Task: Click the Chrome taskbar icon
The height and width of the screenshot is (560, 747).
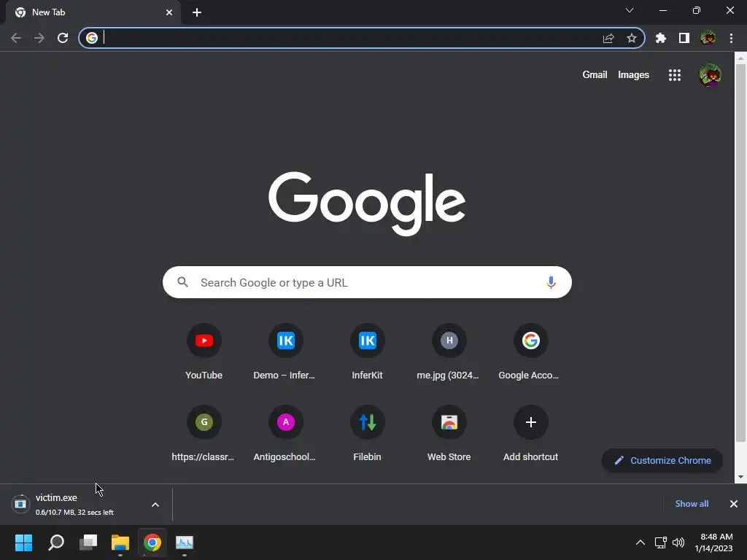Action: click(x=152, y=542)
